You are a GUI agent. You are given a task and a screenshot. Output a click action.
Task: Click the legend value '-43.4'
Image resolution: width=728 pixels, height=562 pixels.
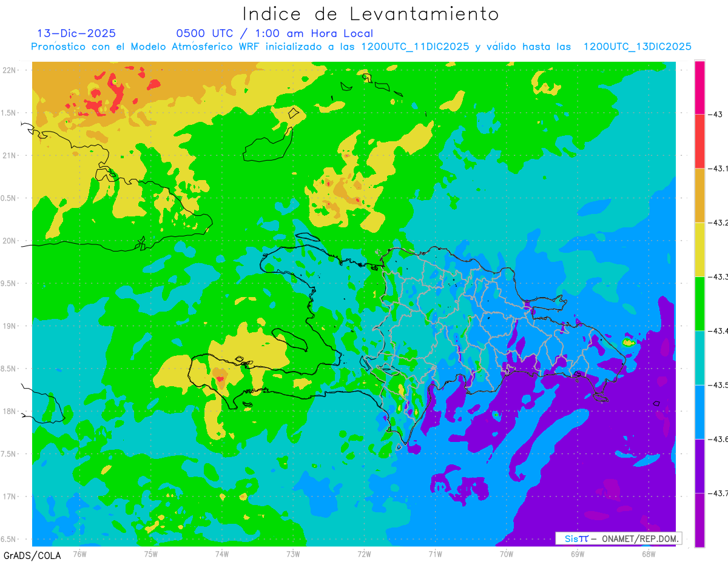pos(718,330)
